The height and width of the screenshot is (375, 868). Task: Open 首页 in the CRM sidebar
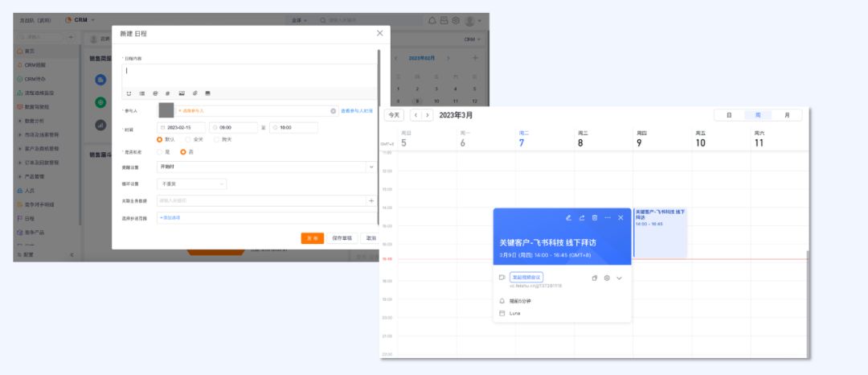click(30, 51)
